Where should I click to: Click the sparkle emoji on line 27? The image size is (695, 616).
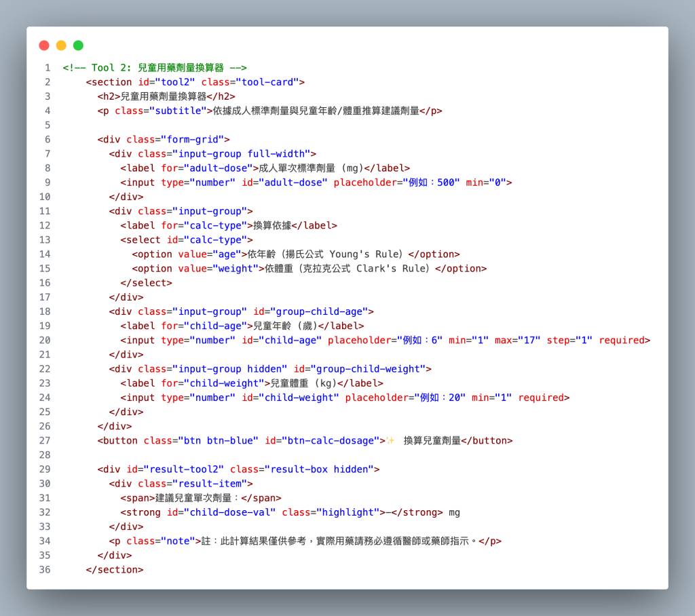pyautogui.click(x=390, y=440)
